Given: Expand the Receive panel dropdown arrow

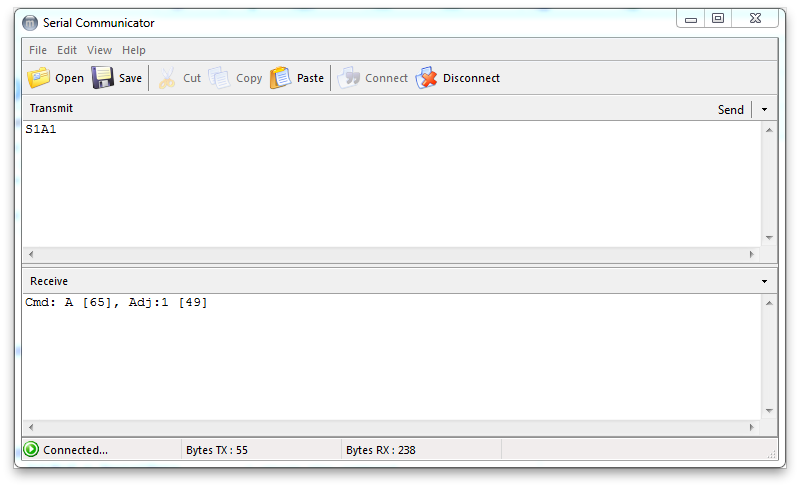Looking at the screenshot, I should click(764, 282).
